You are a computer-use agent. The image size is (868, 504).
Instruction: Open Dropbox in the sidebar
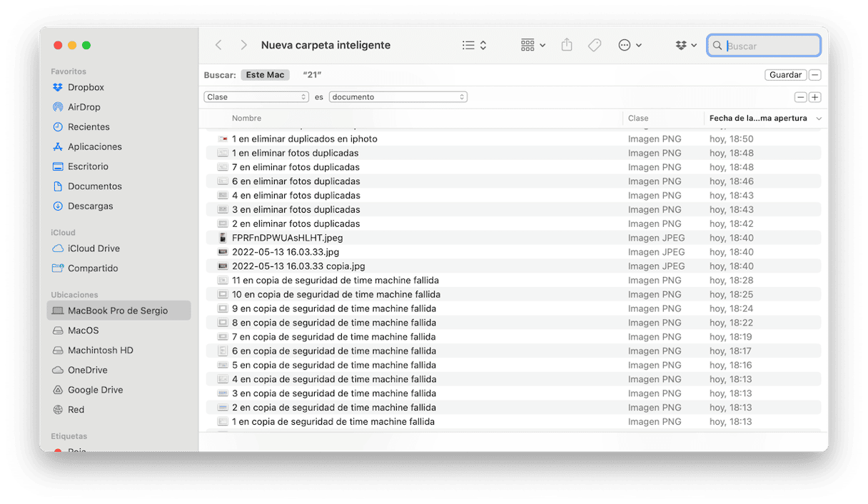click(86, 87)
